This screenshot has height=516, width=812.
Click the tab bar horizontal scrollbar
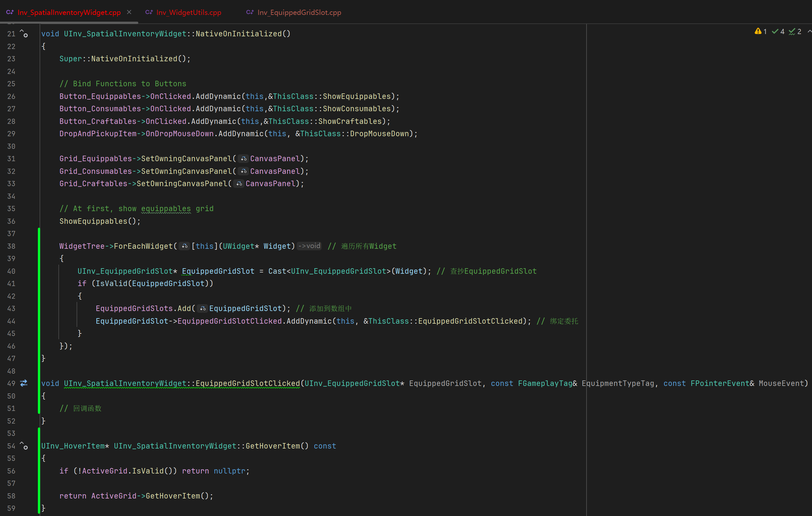tap(69, 23)
